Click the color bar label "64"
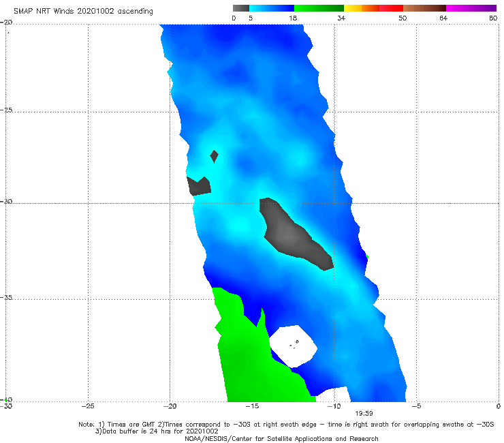Screen dimensions: 504x443 click(443, 18)
